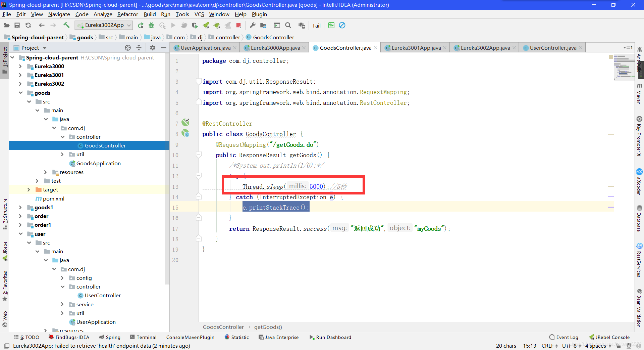The image size is (644, 350).
Task: Open the Database side panel
Action: [639, 219]
